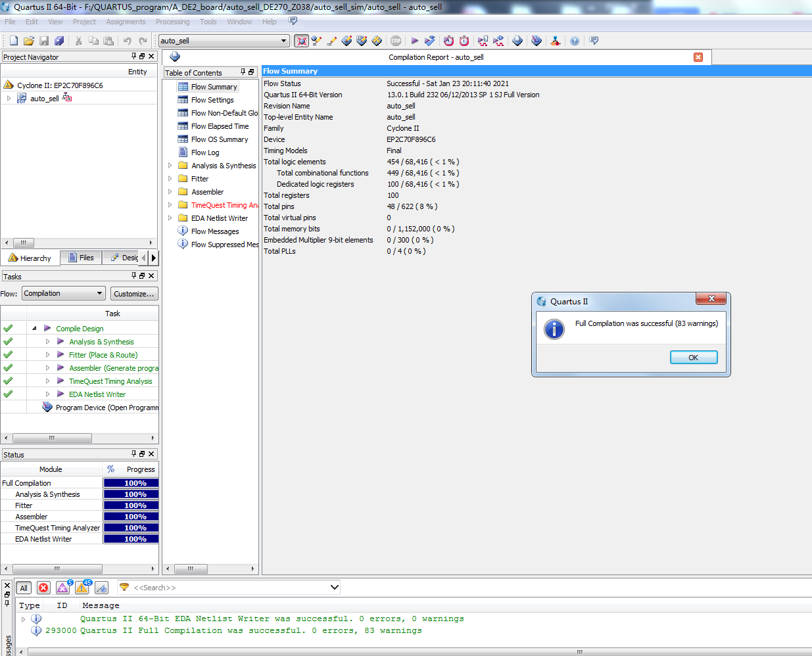Switch to the Files tab
Viewport: 812px width, 656px height.
click(82, 258)
